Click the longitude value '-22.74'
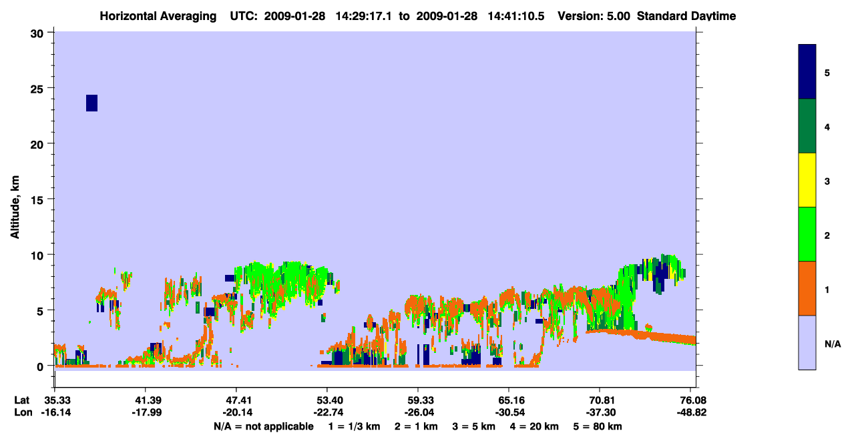868x445 pixels. pos(327,412)
